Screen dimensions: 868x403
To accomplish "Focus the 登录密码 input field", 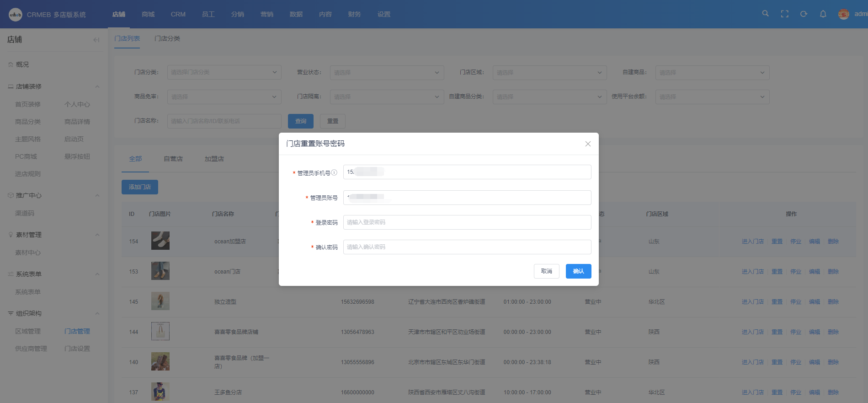I will (467, 222).
